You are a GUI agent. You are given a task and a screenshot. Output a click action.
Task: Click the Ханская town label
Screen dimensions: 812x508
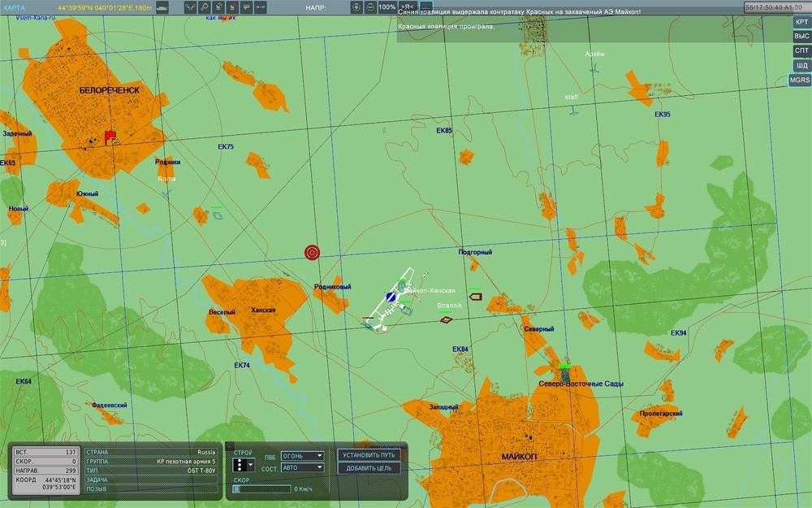coord(263,310)
